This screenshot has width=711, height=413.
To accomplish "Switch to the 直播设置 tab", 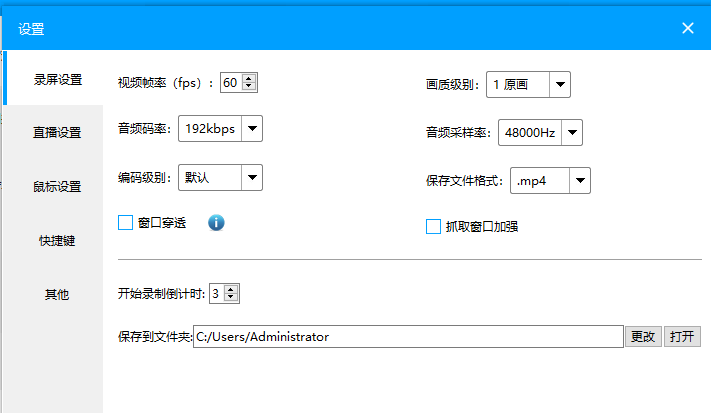I will pos(53,132).
